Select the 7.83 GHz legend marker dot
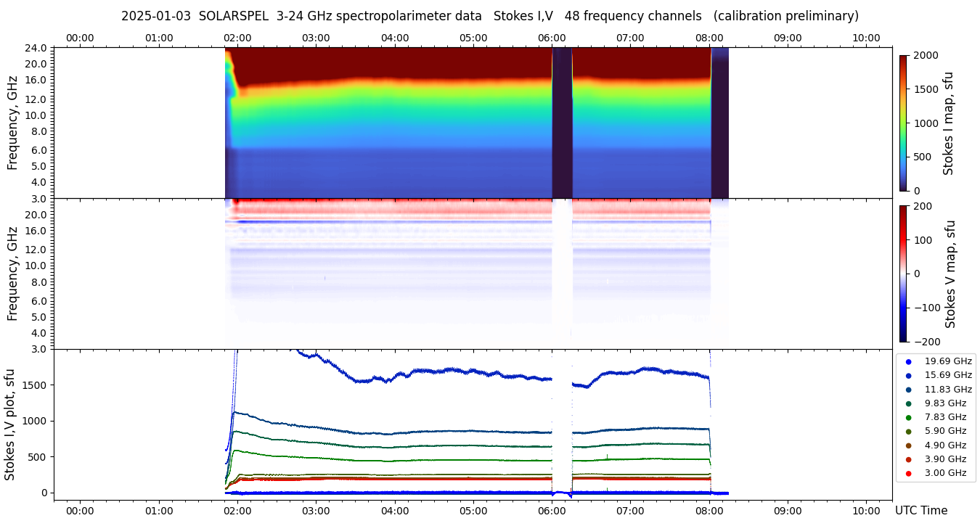The image size is (980, 526). [x=908, y=417]
